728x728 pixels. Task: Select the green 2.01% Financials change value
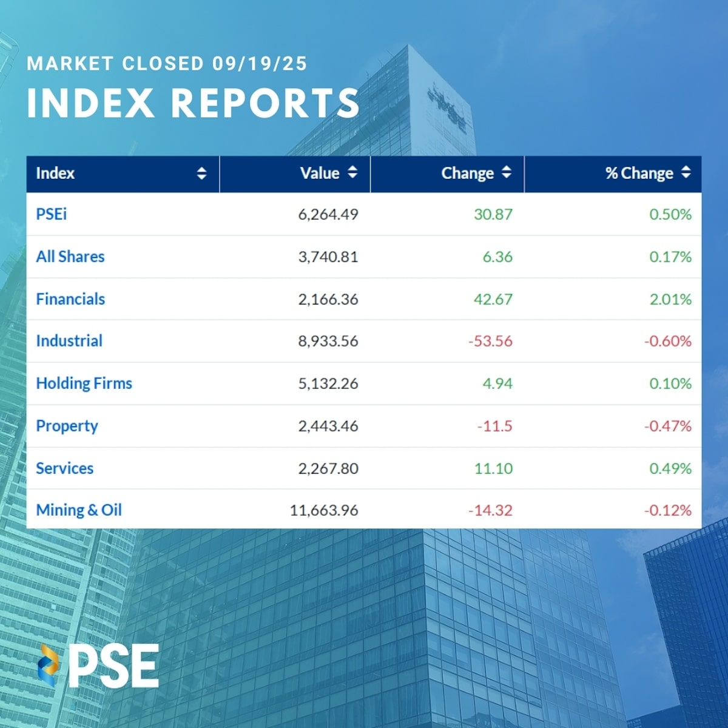[x=670, y=299]
